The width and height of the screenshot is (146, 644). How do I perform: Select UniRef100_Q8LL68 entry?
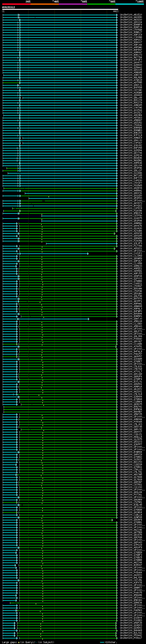pyautogui.click(x=131, y=98)
